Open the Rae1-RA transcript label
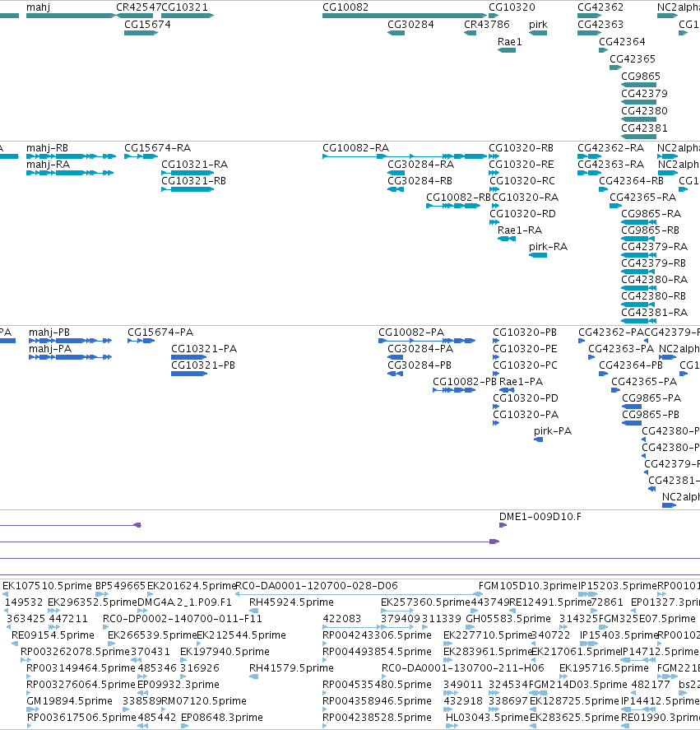 pos(519,230)
